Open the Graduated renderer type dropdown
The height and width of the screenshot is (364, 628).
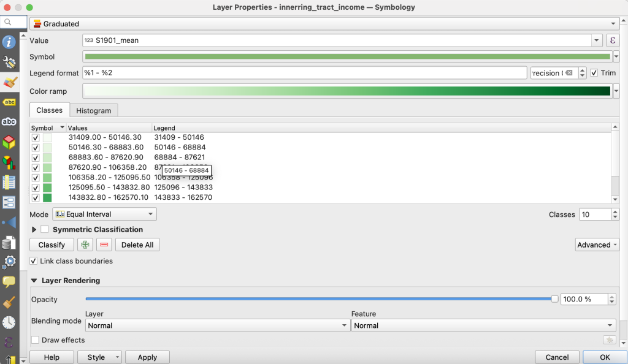tap(324, 24)
